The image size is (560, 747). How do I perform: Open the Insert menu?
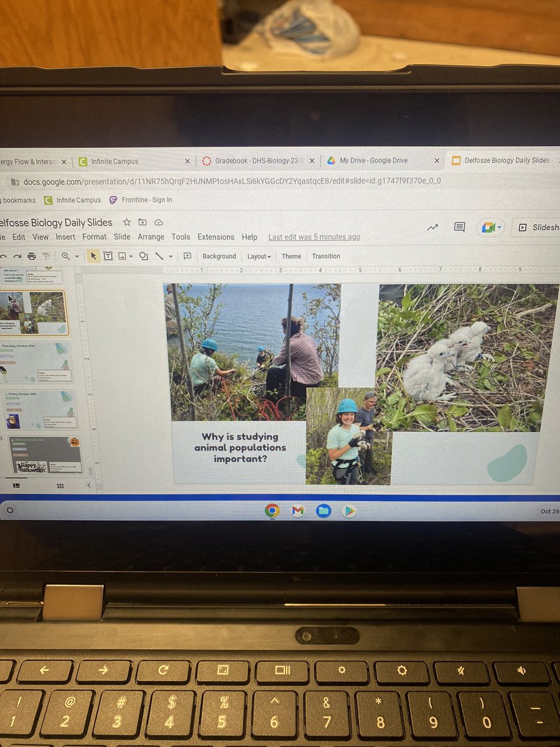coord(65,237)
